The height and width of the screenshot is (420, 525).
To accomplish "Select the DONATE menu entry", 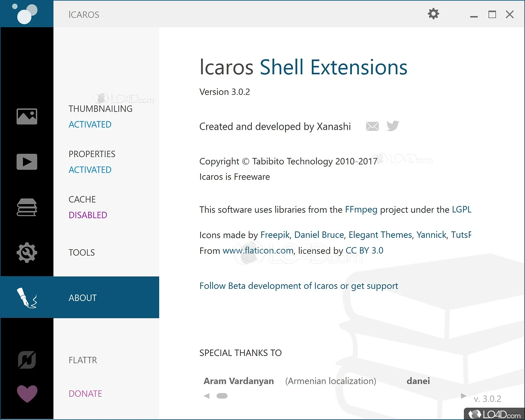I will (x=85, y=394).
